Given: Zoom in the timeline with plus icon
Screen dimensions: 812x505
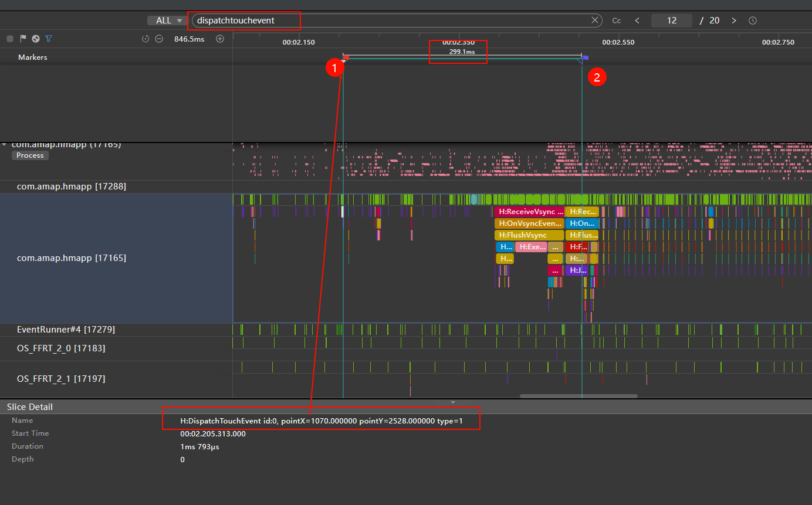Looking at the screenshot, I should point(220,39).
